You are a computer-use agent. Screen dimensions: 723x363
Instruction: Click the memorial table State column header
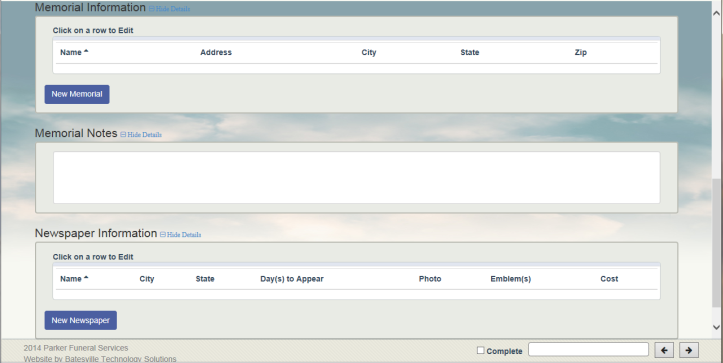pyautogui.click(x=469, y=53)
